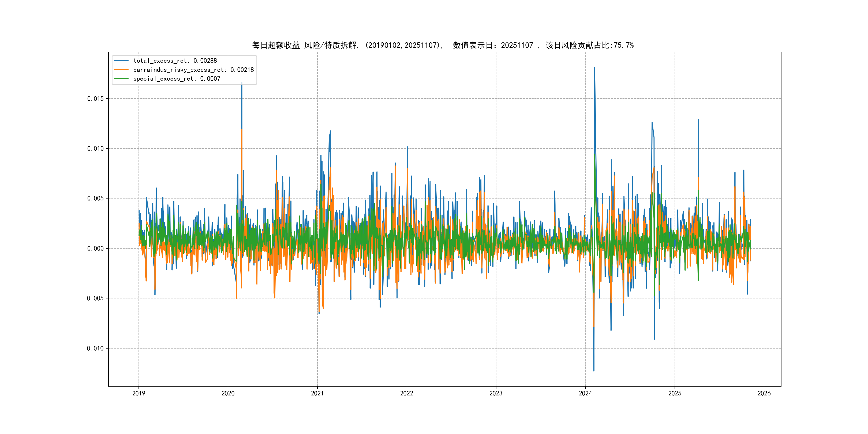Click the 2022 x-axis tick label
Screen dimensions: 868x434
click(x=406, y=393)
